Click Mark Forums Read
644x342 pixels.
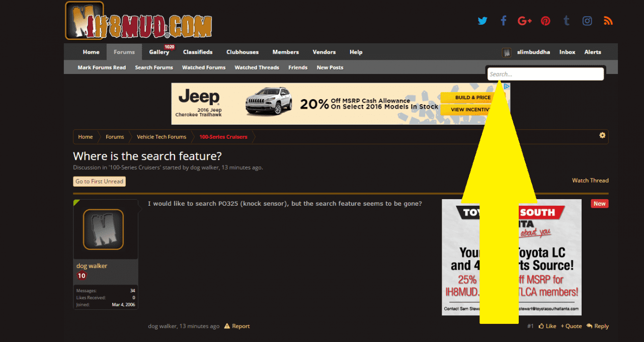(102, 67)
